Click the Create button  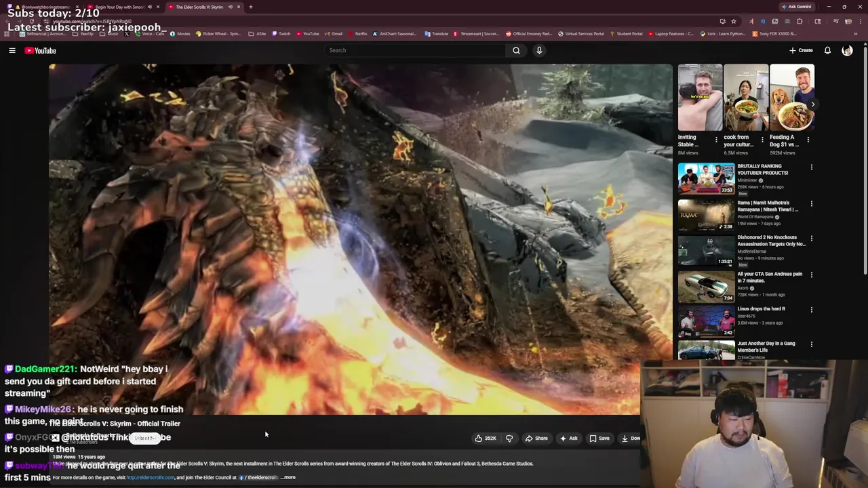801,50
